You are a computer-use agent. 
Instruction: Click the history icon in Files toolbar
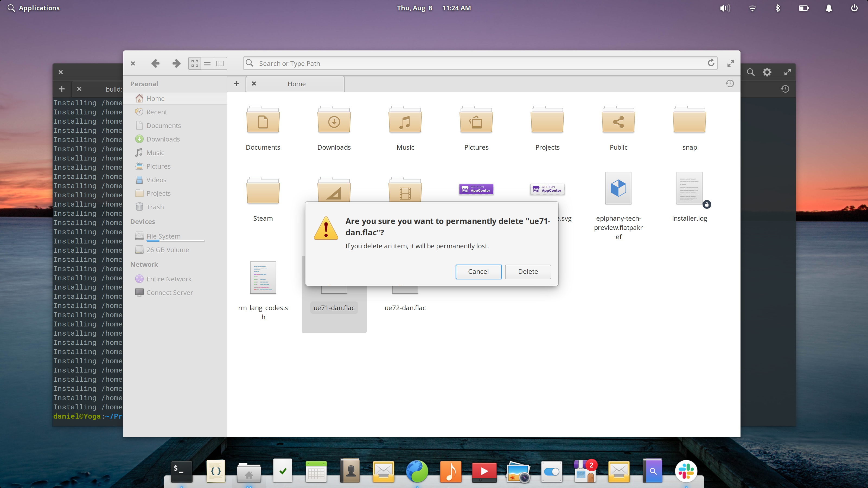(x=729, y=84)
